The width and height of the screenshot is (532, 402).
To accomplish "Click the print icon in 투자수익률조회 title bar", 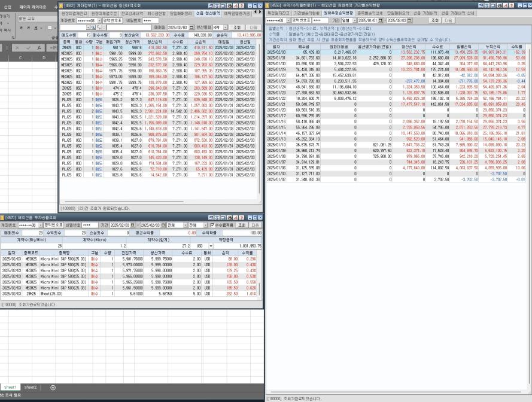I will [229, 218].
